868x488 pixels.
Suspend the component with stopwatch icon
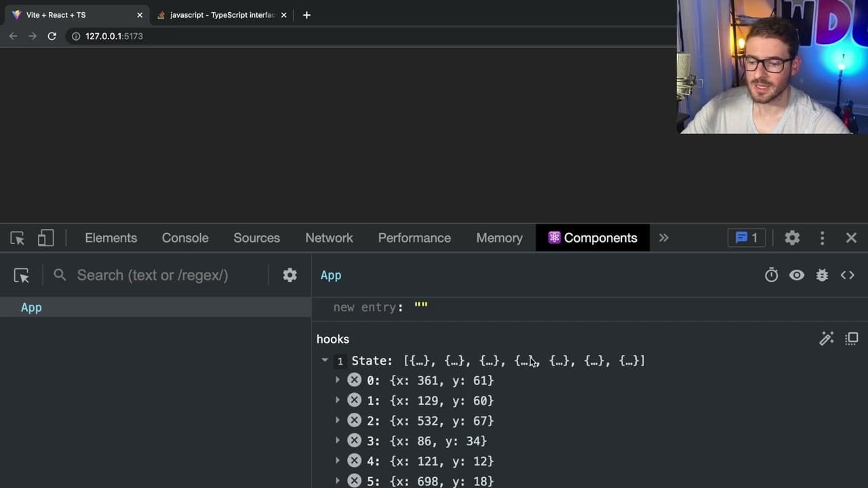(x=771, y=275)
